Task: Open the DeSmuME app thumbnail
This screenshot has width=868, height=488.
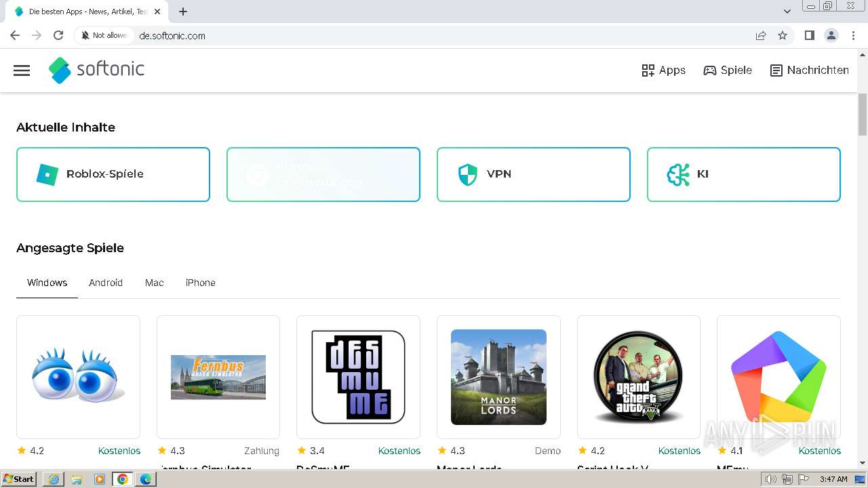Action: point(358,377)
